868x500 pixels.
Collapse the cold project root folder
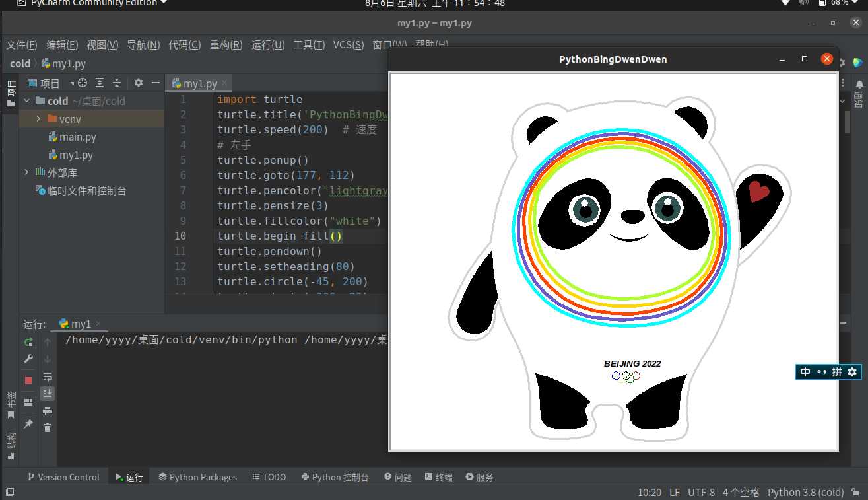coord(27,101)
